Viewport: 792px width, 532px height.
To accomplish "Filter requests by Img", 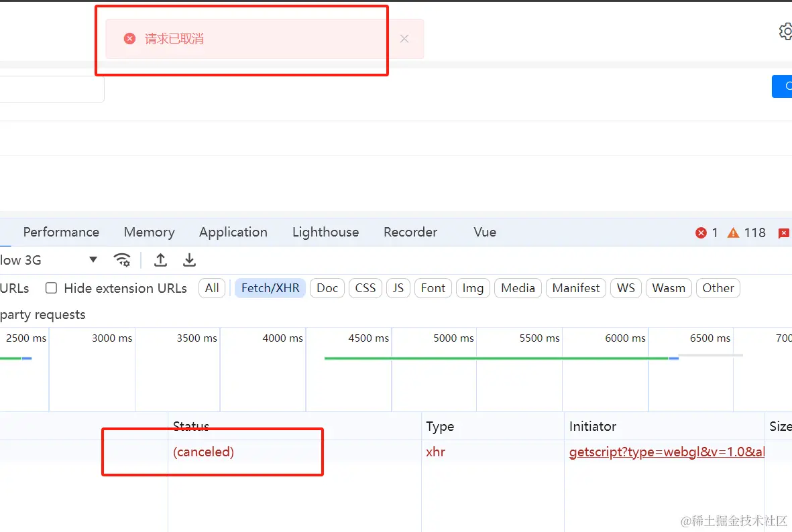I will 473,288.
